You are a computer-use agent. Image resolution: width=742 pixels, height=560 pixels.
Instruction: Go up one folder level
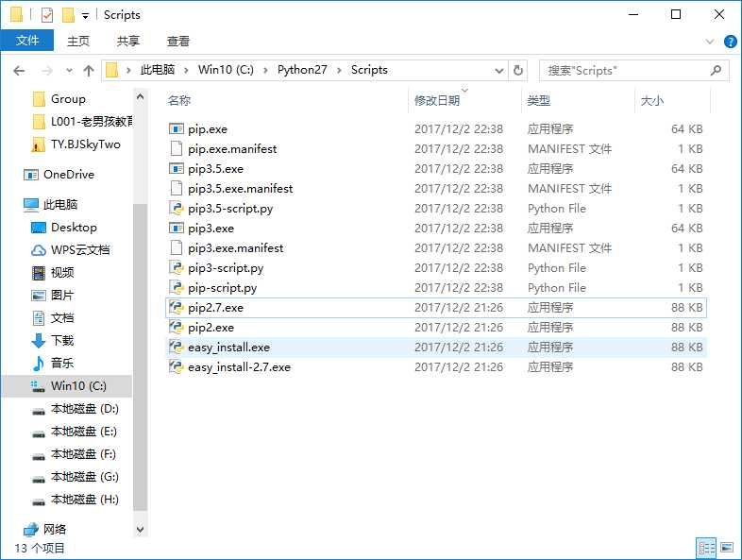[x=89, y=71]
